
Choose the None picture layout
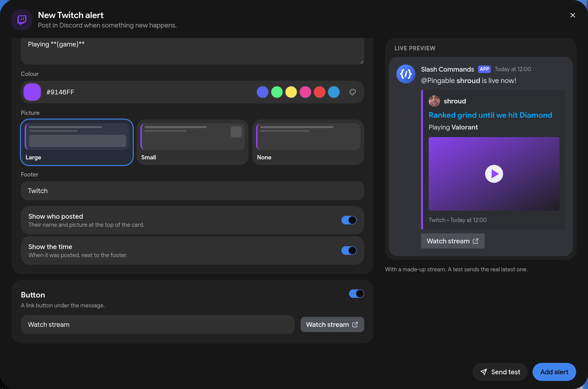[x=308, y=142]
